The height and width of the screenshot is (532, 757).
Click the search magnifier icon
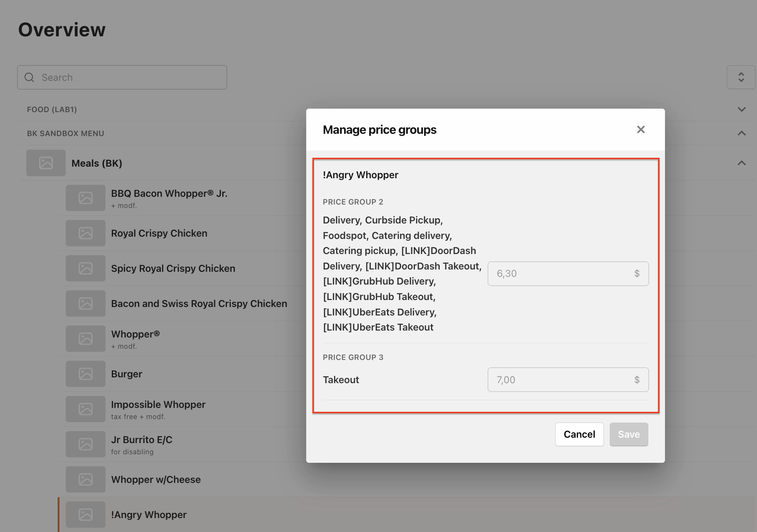29,77
